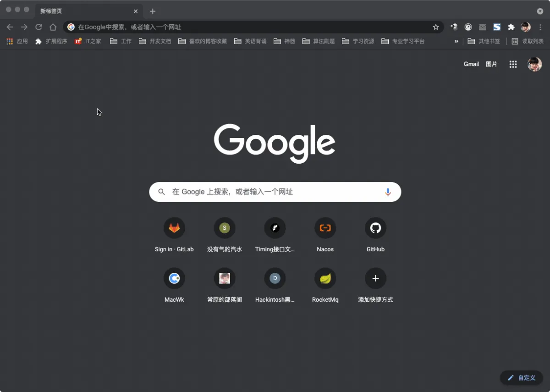The height and width of the screenshot is (392, 550).
Task: Open the Nacos shortcut tile
Action: pyautogui.click(x=325, y=228)
